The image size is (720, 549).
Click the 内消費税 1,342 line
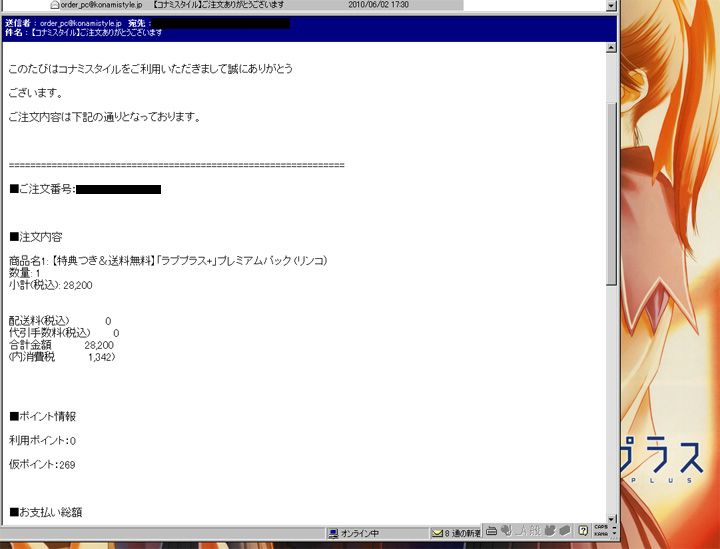point(62,357)
